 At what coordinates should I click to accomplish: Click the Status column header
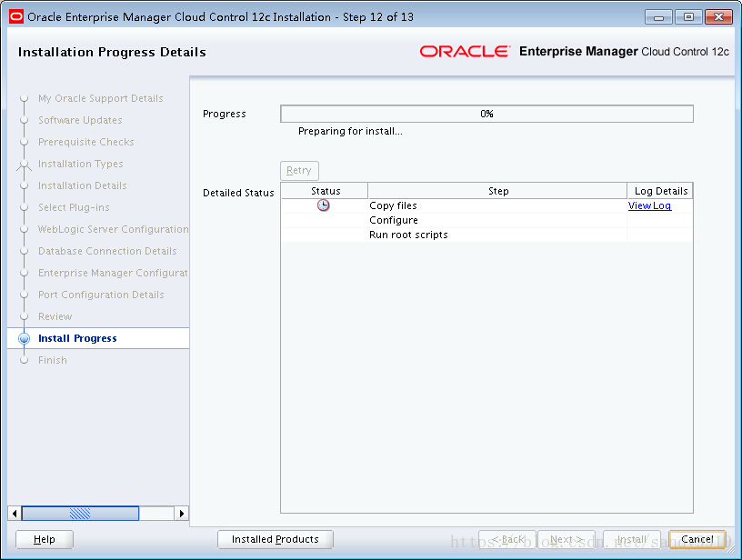(x=325, y=191)
